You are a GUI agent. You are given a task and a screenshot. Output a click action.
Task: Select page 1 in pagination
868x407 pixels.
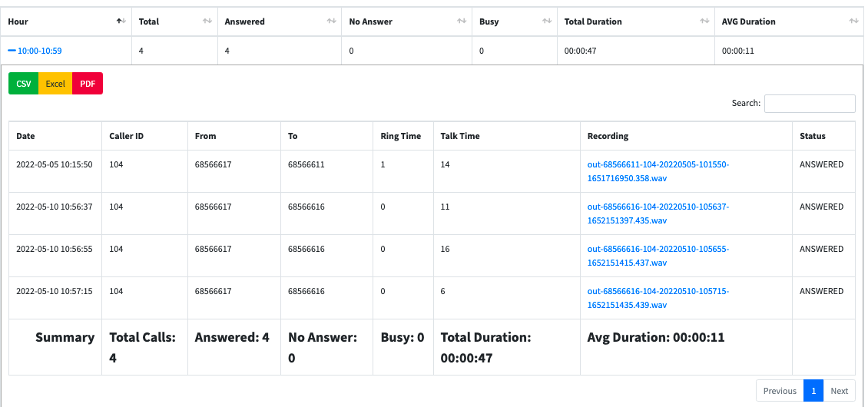pos(813,390)
